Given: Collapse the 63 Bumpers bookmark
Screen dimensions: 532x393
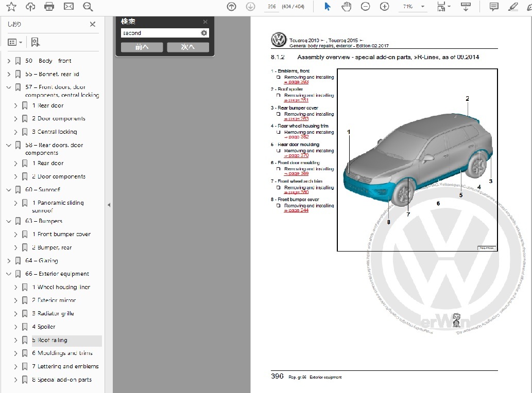Looking at the screenshot, I should pyautogui.click(x=9, y=221).
